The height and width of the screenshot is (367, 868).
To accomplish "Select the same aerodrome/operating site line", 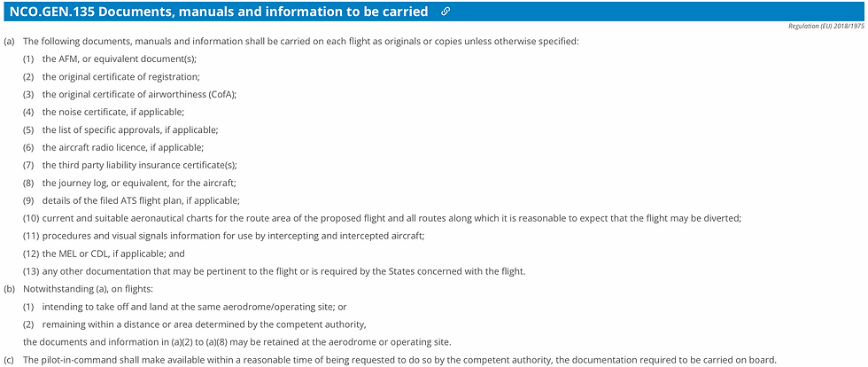I will click(x=185, y=307).
